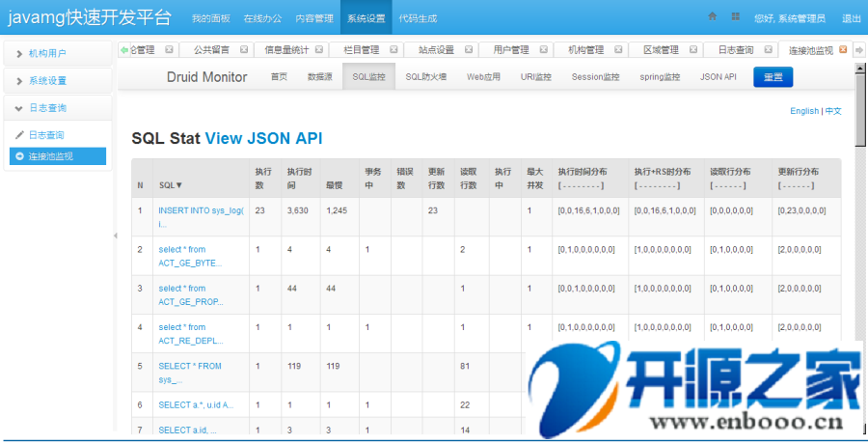Switch language to English
Viewport: 868px width, 444px height.
pyautogui.click(x=804, y=111)
